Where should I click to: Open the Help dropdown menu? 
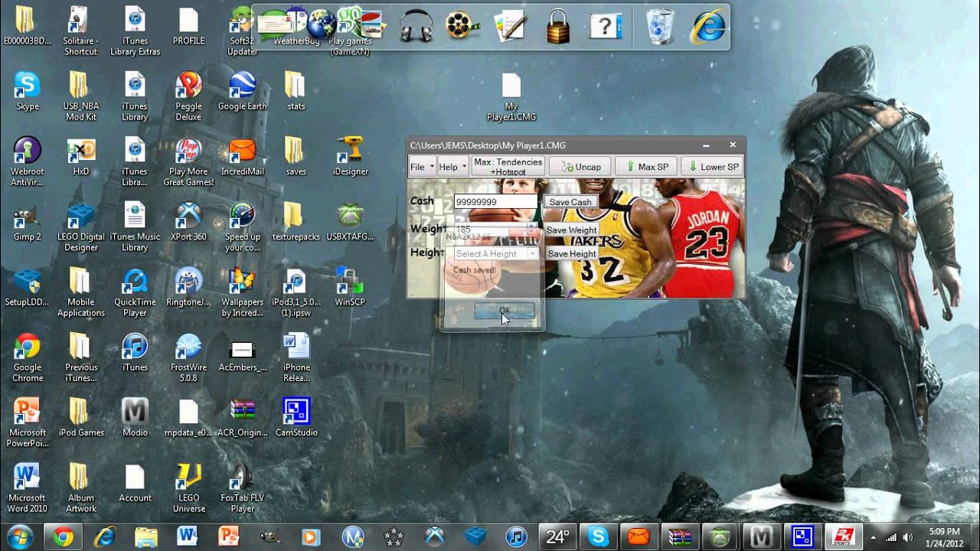click(452, 167)
